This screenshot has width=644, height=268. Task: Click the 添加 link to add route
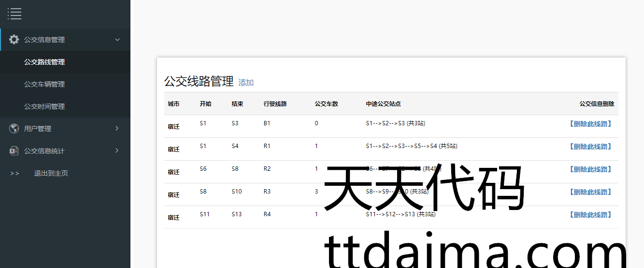(246, 83)
